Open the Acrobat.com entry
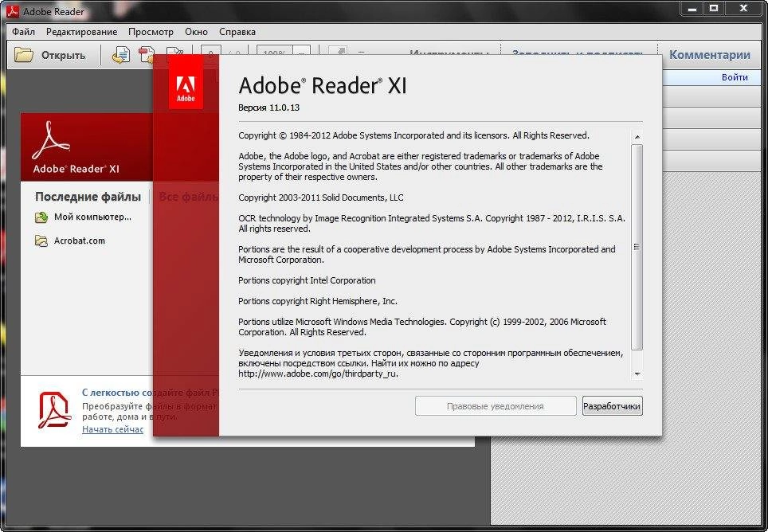 tap(80, 241)
